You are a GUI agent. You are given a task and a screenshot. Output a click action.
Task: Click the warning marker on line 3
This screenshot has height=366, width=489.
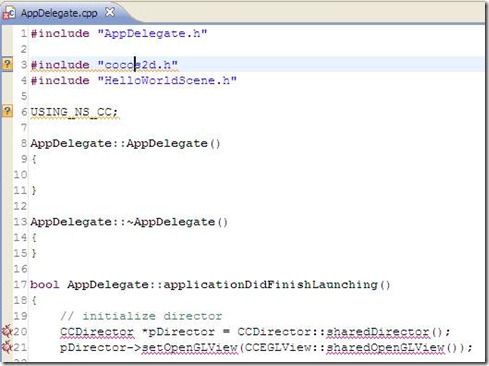tap(7, 64)
